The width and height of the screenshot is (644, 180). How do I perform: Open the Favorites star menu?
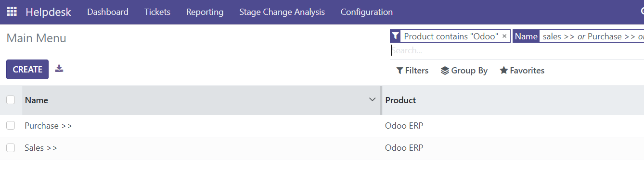[x=522, y=71]
